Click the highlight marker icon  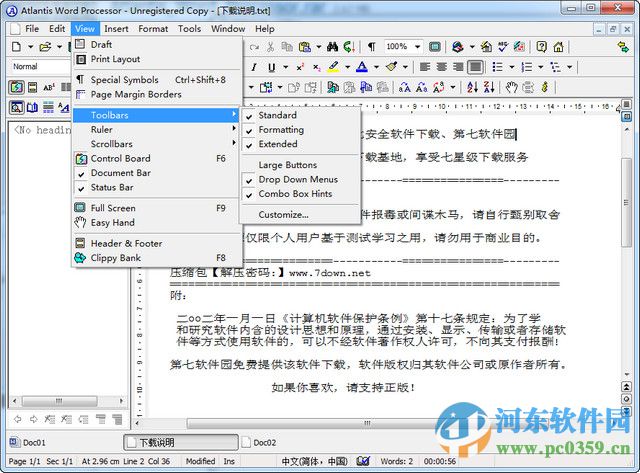tap(333, 67)
